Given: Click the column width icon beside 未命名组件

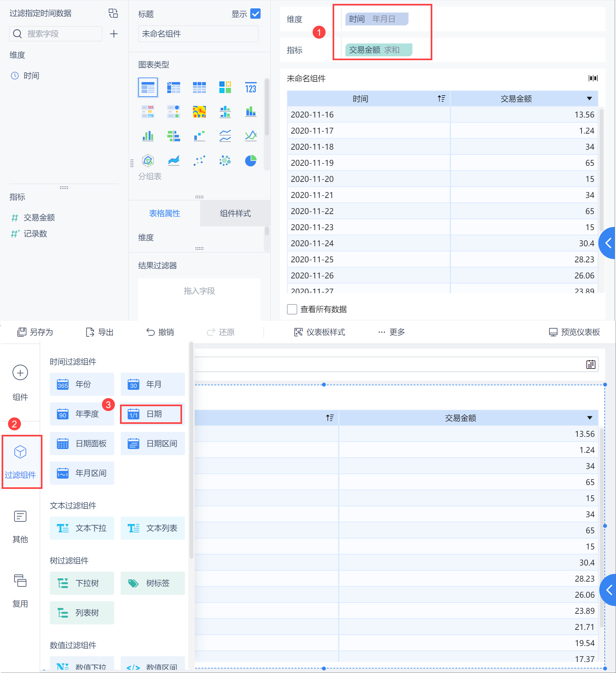Looking at the screenshot, I should click(x=593, y=78).
